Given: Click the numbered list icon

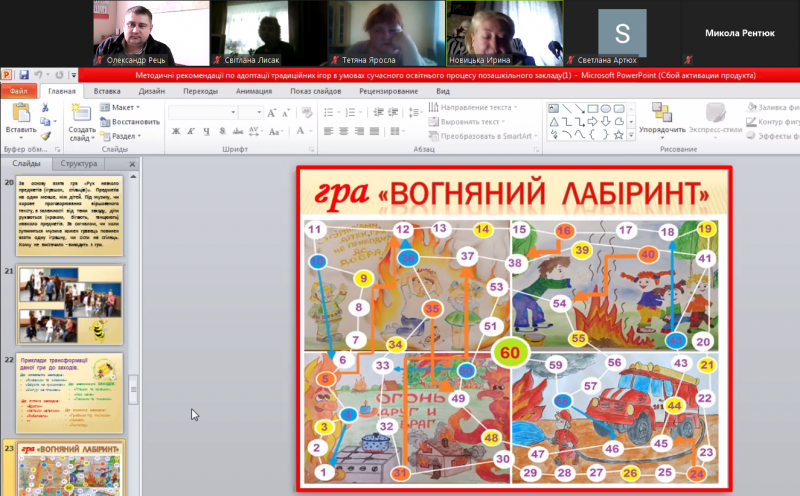Looking at the screenshot, I should click(351, 112).
